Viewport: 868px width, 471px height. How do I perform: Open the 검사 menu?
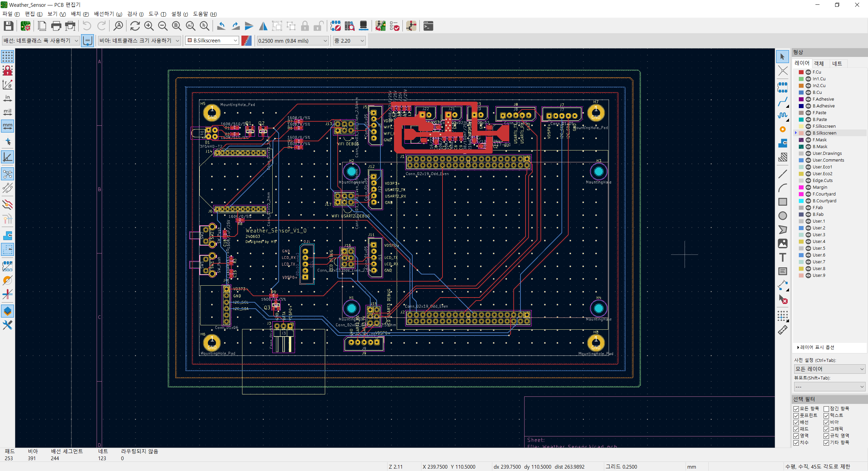coord(135,14)
